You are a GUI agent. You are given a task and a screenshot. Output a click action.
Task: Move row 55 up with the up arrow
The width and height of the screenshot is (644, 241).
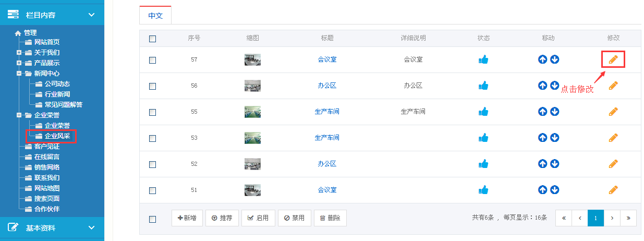pos(542,112)
